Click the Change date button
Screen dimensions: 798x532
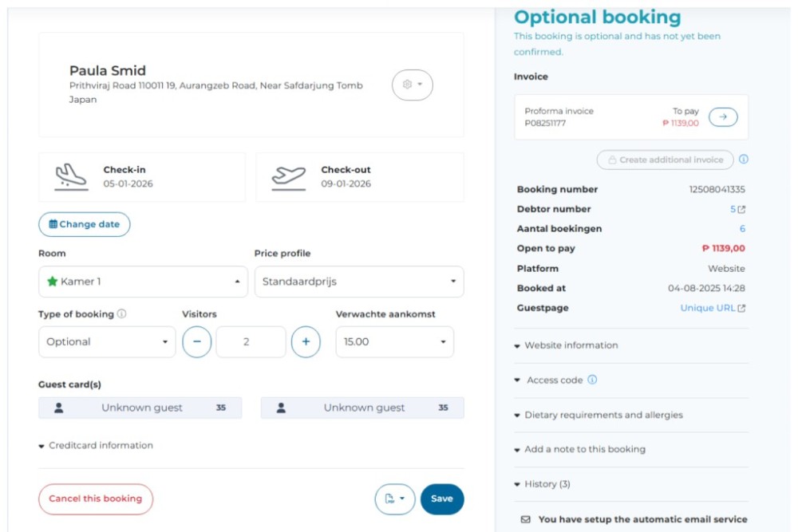click(x=85, y=225)
